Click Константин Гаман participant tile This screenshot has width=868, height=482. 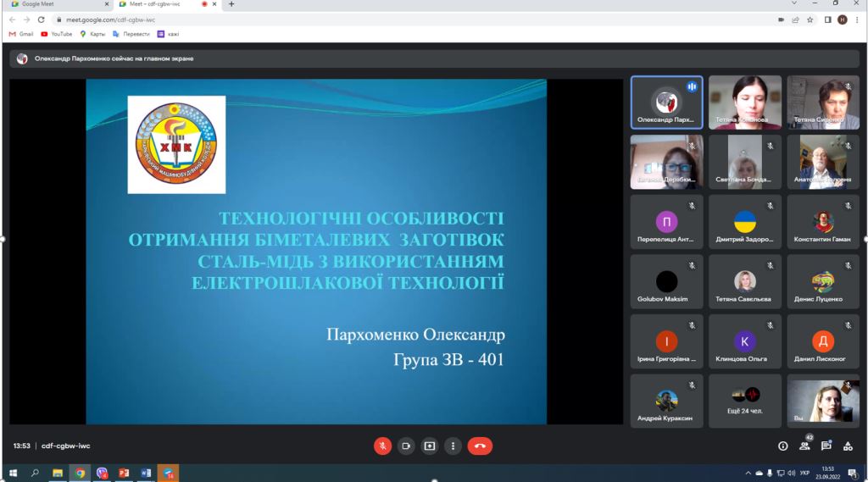823,222
